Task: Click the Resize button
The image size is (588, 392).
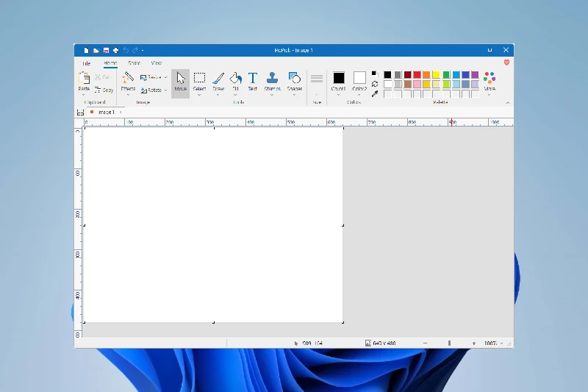Action: click(151, 77)
